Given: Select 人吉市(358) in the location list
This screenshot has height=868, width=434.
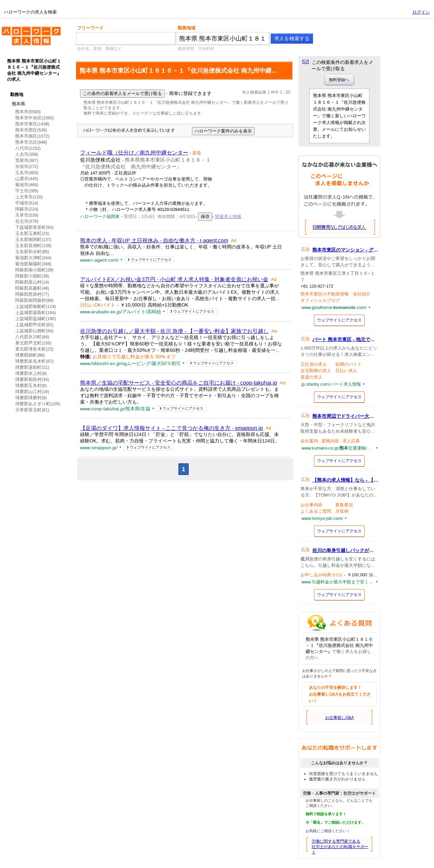Looking at the screenshot, I should tap(27, 154).
